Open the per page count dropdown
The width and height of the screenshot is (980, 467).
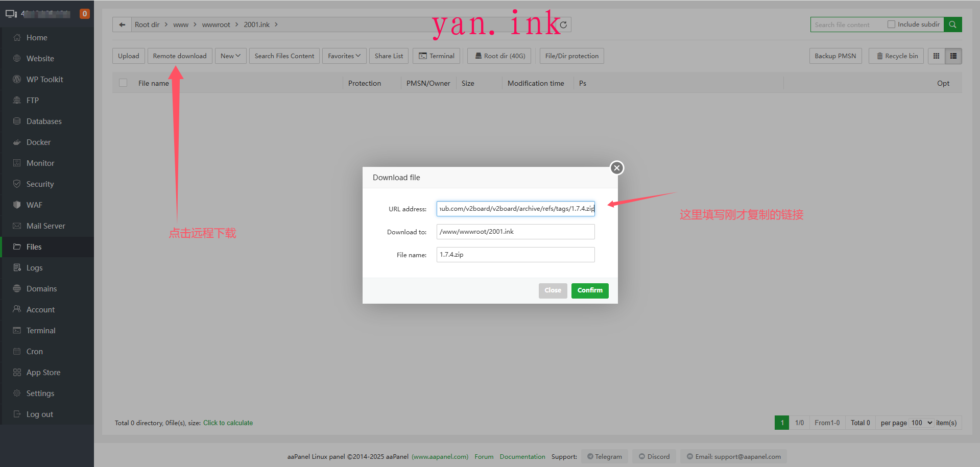tap(922, 423)
